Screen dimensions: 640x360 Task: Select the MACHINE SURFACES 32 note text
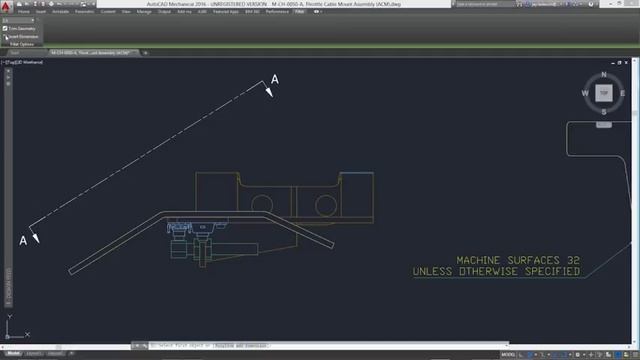(518, 260)
